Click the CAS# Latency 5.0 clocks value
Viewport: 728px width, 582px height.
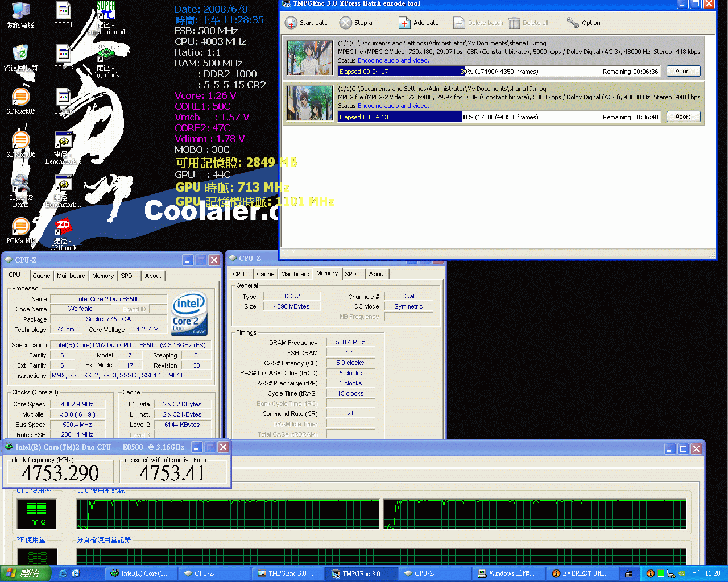[x=350, y=363]
